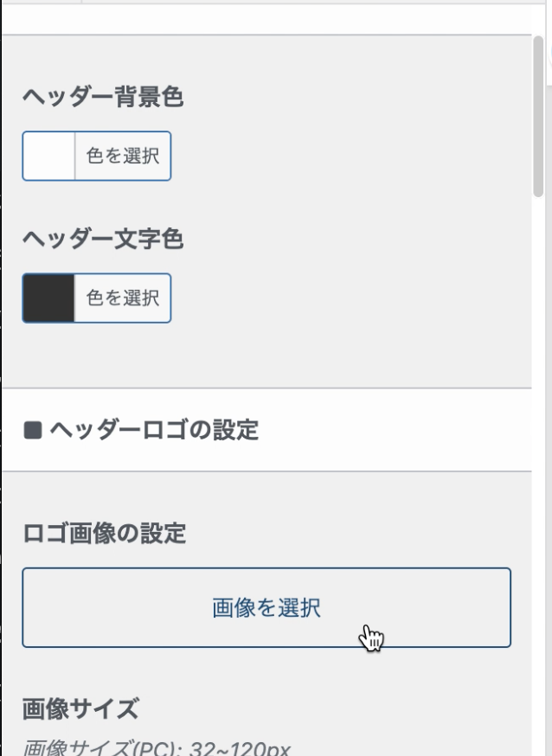Screen dimensions: 552x756
Task: Click the dark header text color swatch
Action: pos(48,298)
